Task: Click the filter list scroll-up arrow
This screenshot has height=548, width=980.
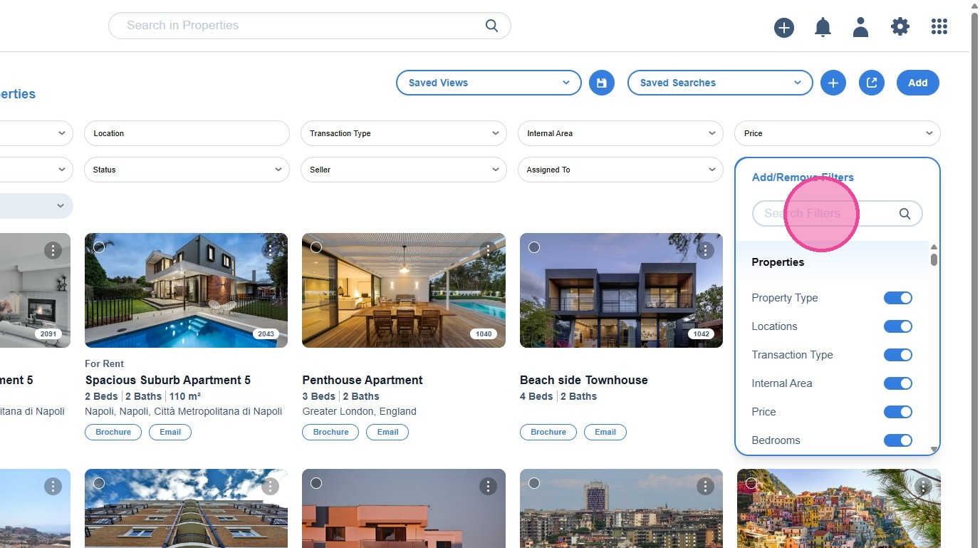Action: click(934, 247)
